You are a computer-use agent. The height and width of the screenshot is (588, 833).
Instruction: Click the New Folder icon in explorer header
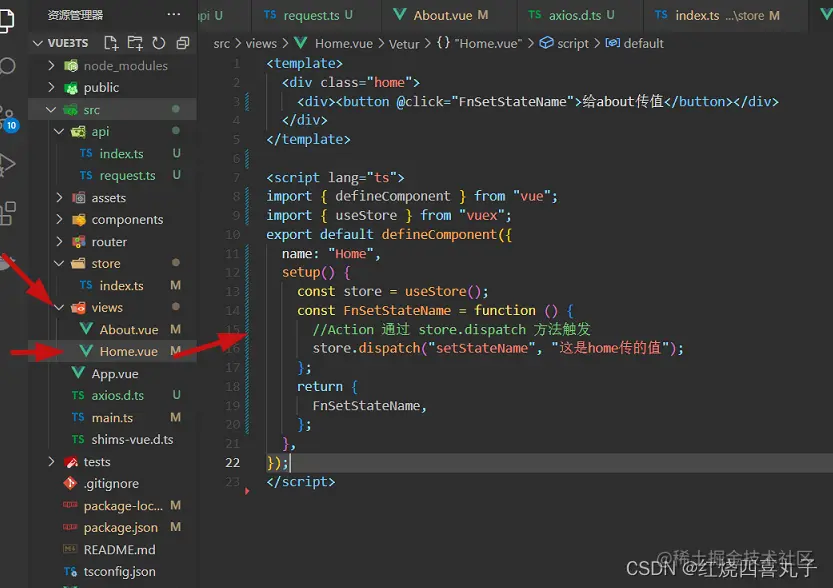pyautogui.click(x=135, y=43)
